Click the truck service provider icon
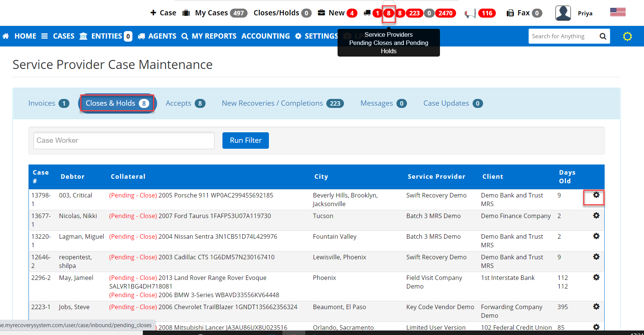Viewport: 644px width, 335px height. (367, 13)
